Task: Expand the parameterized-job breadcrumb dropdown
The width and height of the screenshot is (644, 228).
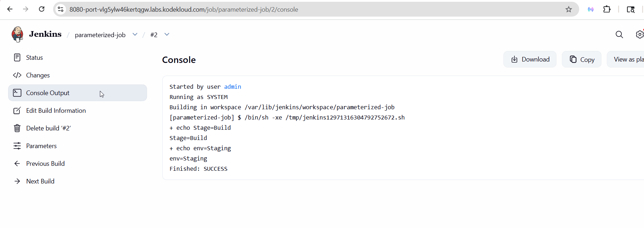Action: pos(135,35)
